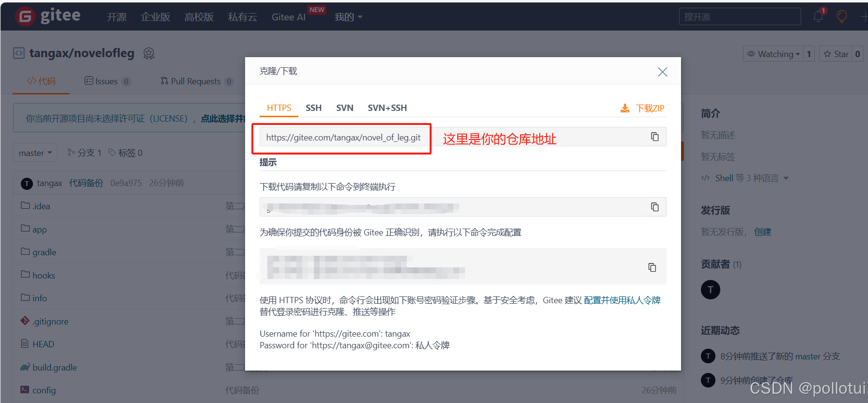Open the Watching dropdown
Image resolution: width=868 pixels, height=403 pixels.
pos(773,54)
